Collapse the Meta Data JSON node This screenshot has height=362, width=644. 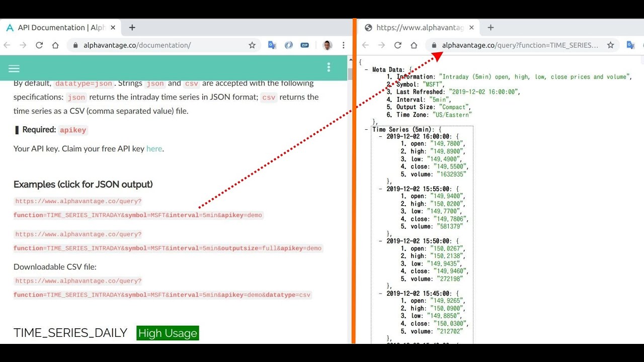(366, 69)
